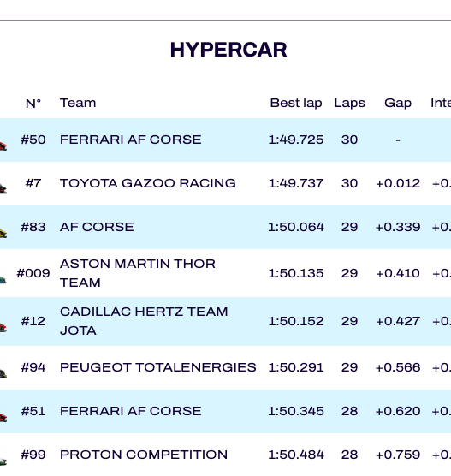This screenshot has width=451, height=476.
Task: Select car number #83
Action: (x=33, y=227)
